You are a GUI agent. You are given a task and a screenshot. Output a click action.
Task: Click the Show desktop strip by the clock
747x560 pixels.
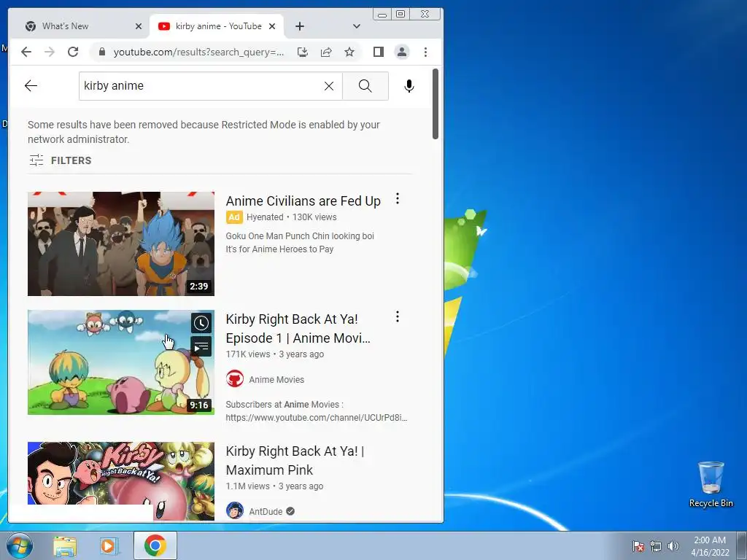742,545
